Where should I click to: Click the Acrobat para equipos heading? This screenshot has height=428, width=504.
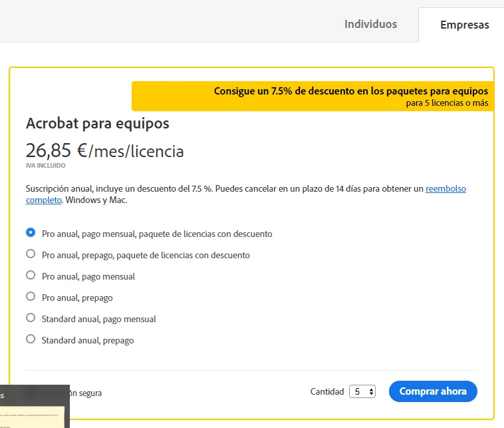pyautogui.click(x=97, y=123)
